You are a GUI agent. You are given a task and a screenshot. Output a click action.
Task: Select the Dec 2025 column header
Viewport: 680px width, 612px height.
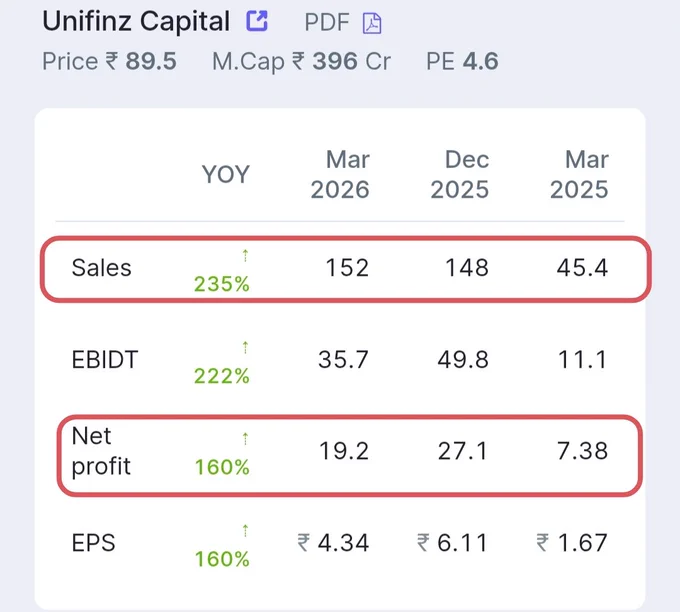[x=460, y=174]
